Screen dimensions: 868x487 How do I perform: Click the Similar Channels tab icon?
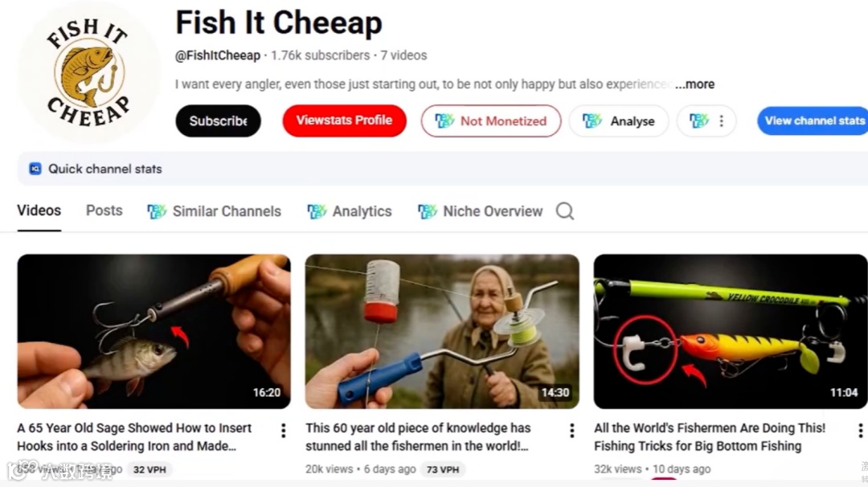pyautogui.click(x=157, y=211)
